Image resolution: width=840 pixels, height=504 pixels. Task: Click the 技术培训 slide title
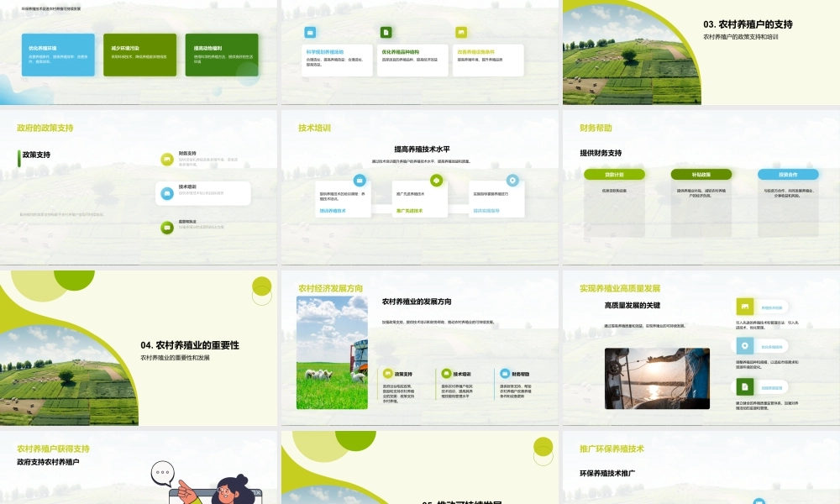tap(314, 128)
